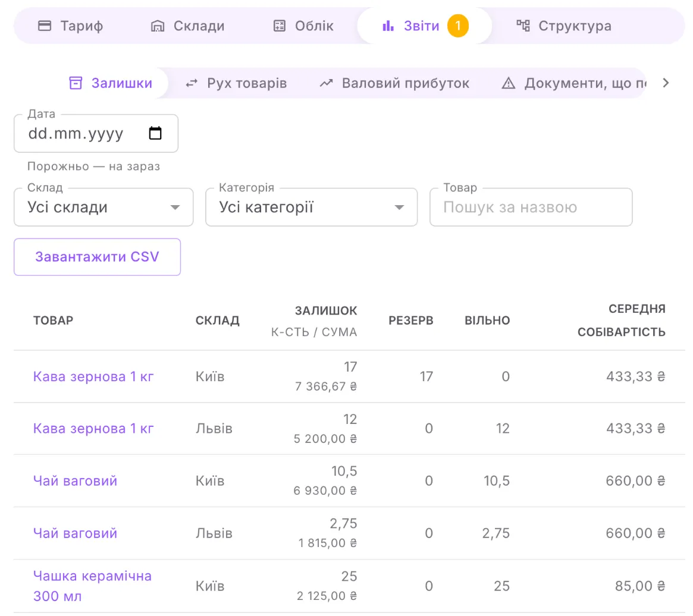Click the ВІЛЬНО column header

(487, 320)
